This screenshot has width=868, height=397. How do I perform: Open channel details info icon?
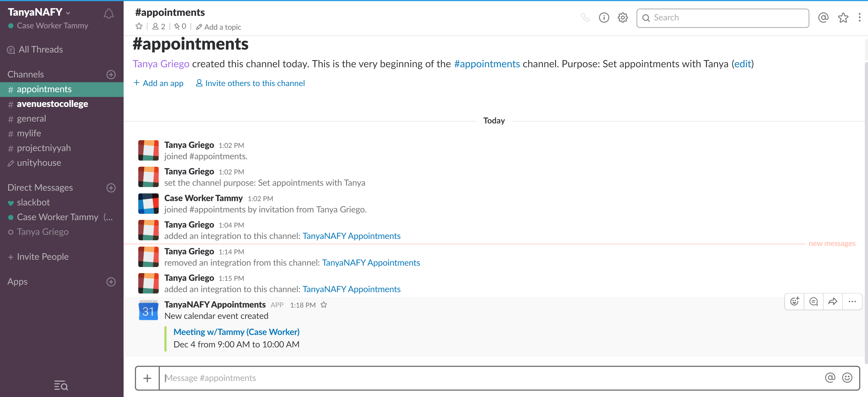[x=604, y=17]
